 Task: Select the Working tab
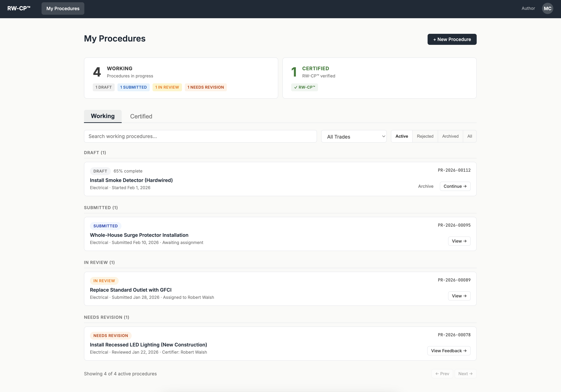102,116
